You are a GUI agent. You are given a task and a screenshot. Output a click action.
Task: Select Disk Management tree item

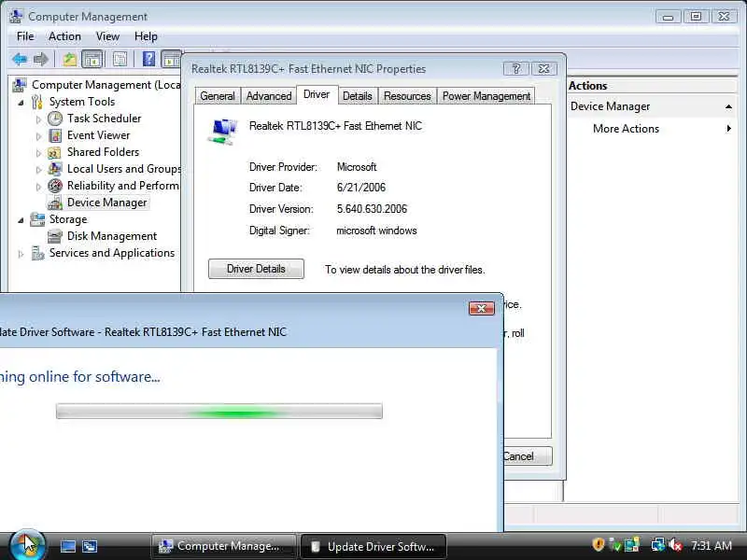[112, 236]
